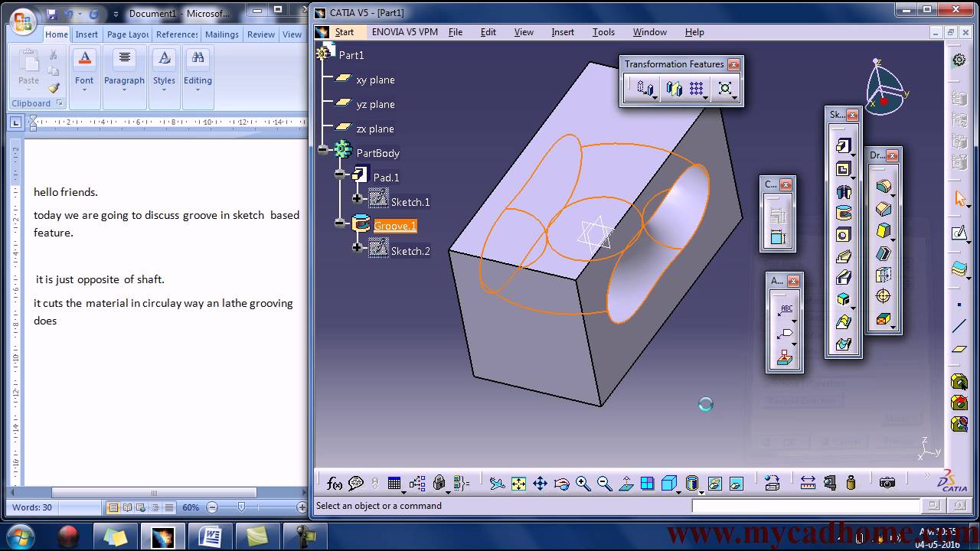This screenshot has width=980, height=551.
Task: Click the CATIA command input field
Action: [x=805, y=506]
